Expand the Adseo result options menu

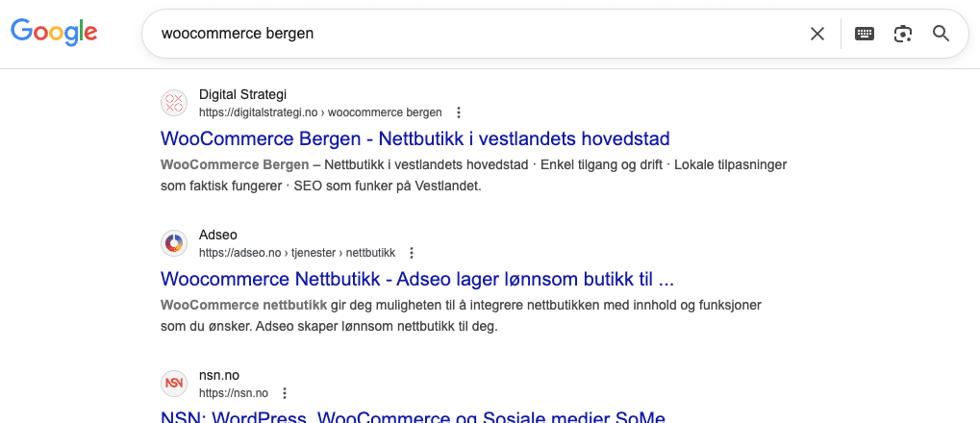tap(412, 253)
